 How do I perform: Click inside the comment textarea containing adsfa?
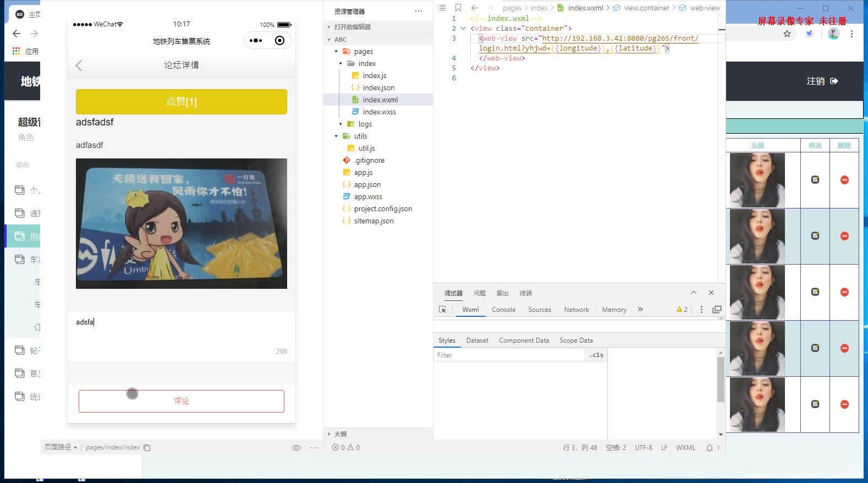[x=182, y=337]
